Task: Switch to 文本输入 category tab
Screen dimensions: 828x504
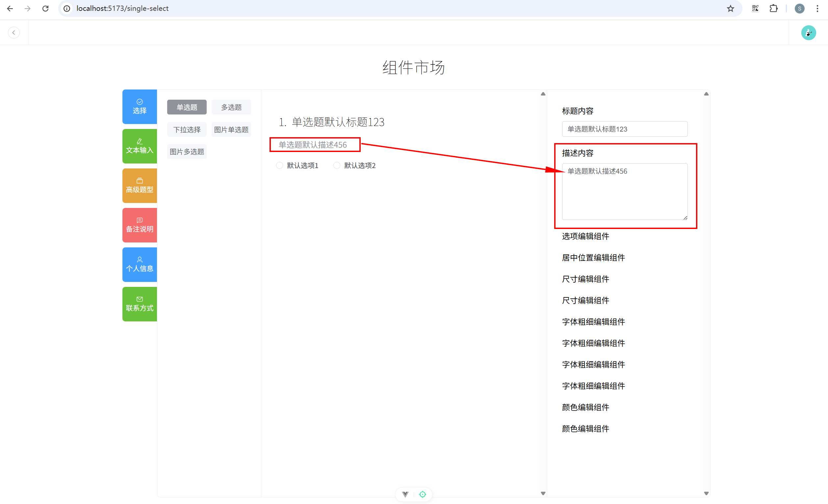Action: pyautogui.click(x=140, y=146)
